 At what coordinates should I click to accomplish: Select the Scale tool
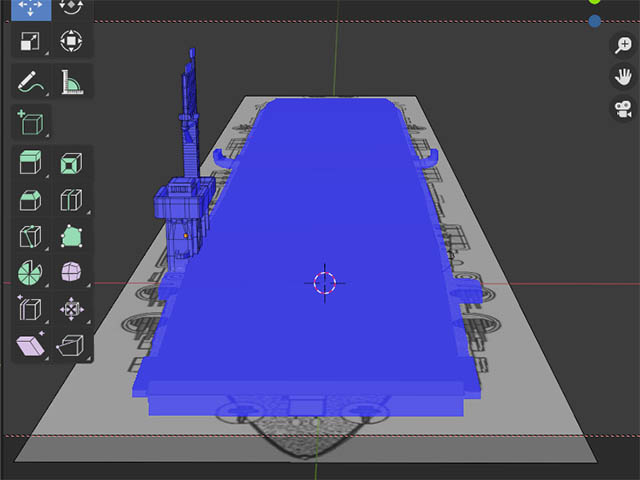click(x=31, y=41)
